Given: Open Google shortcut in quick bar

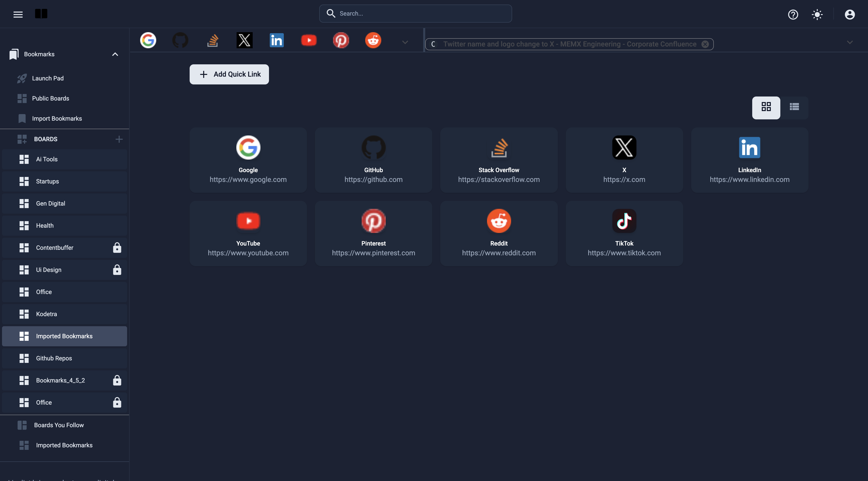Looking at the screenshot, I should pos(148,40).
